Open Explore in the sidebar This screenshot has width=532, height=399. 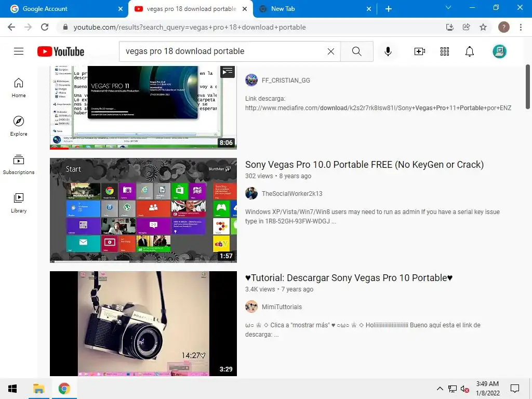click(19, 126)
